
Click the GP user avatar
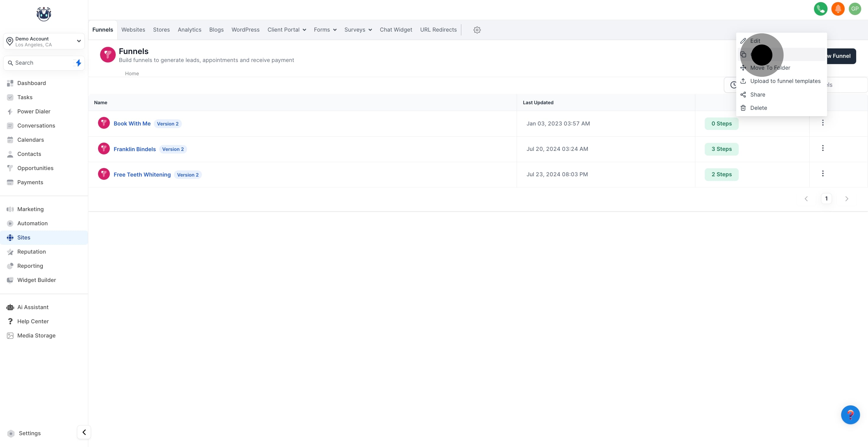tap(855, 9)
